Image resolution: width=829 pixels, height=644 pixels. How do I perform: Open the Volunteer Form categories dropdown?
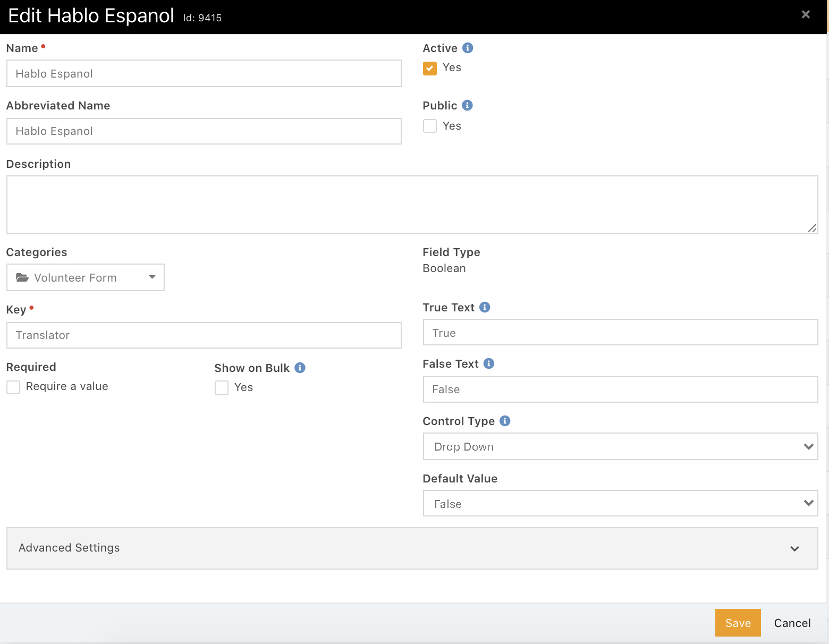click(86, 277)
